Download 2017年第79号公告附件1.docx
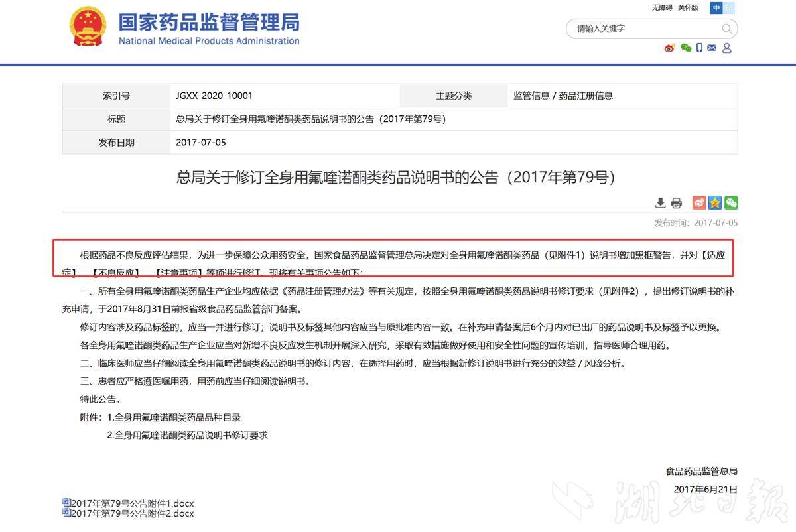 [x=132, y=504]
